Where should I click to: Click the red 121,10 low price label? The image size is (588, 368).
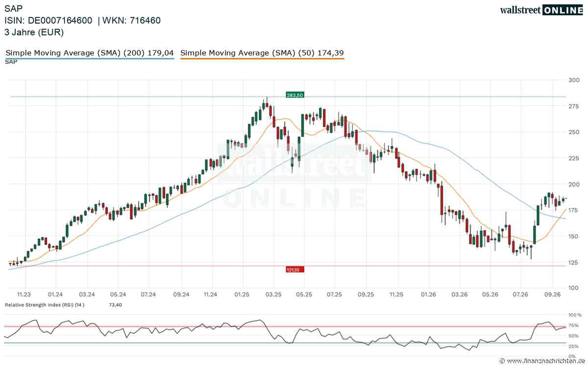(x=295, y=269)
